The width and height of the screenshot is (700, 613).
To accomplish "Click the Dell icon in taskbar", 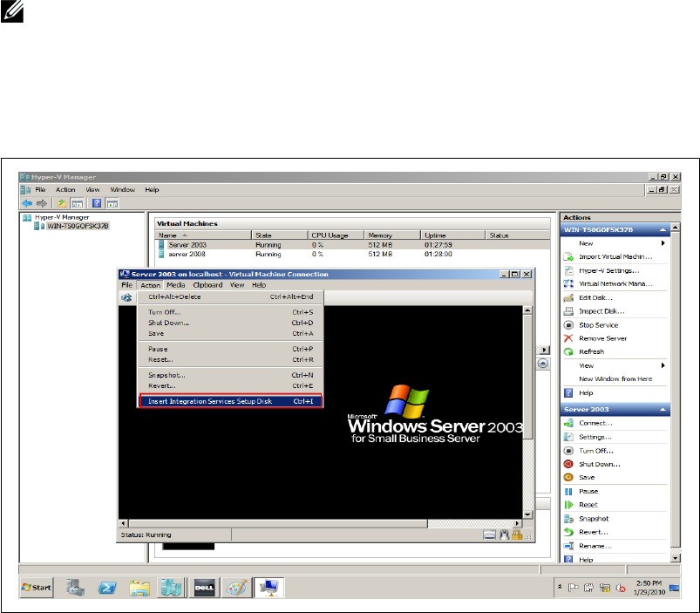I will coord(204,588).
